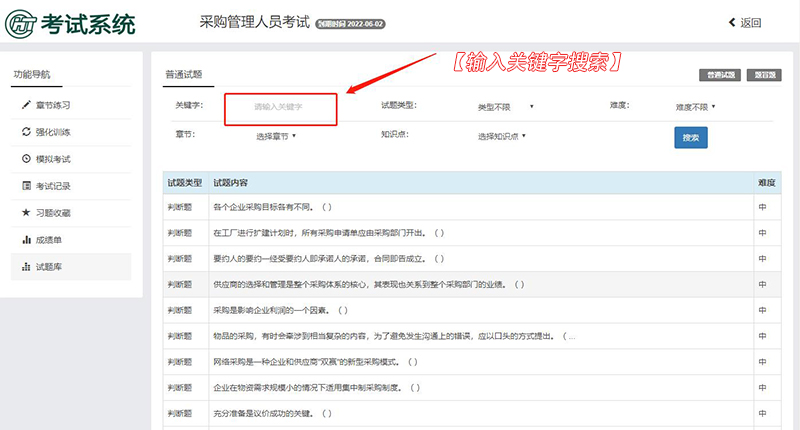Click the gray 题冒题 button
This screenshot has height=430, width=800.
pos(765,75)
